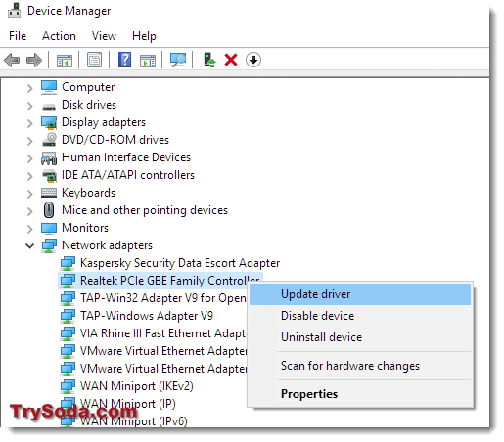Viewport: 504px width, 442px height.
Task: Click the Human Interface Devices icon
Action: click(x=49, y=158)
